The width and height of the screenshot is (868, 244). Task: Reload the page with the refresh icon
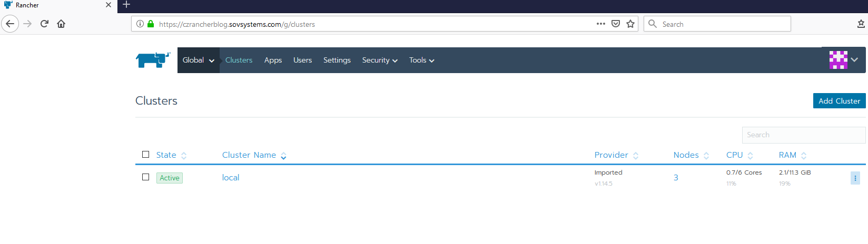(x=45, y=24)
